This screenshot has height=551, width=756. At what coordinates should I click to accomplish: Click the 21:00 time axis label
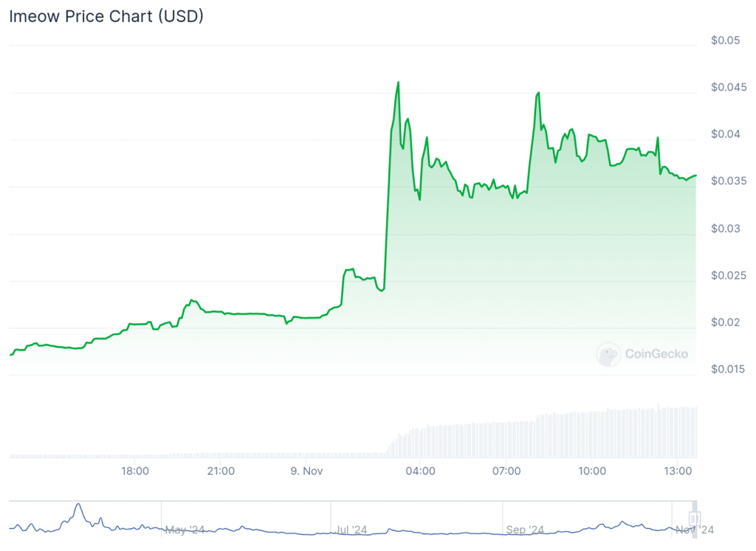(x=221, y=471)
